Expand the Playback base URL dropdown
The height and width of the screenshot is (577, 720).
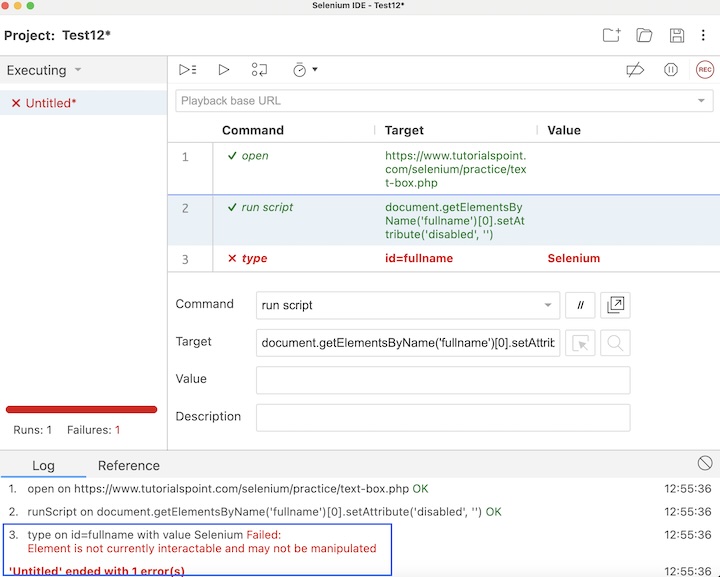point(701,101)
